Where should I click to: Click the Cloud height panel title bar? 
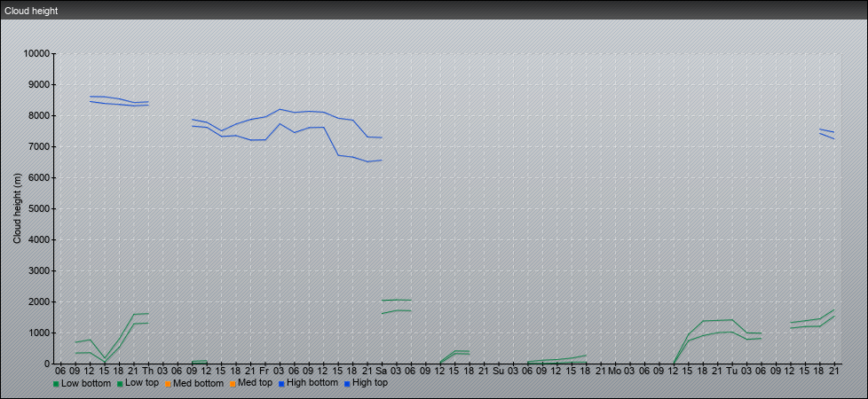pyautogui.click(x=434, y=10)
